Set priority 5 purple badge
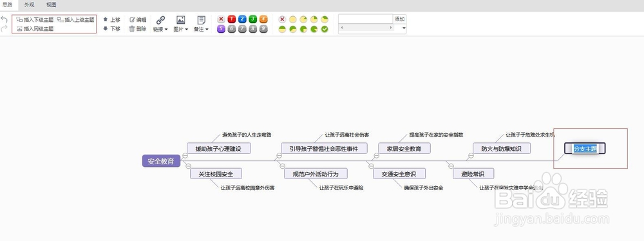 click(221, 29)
